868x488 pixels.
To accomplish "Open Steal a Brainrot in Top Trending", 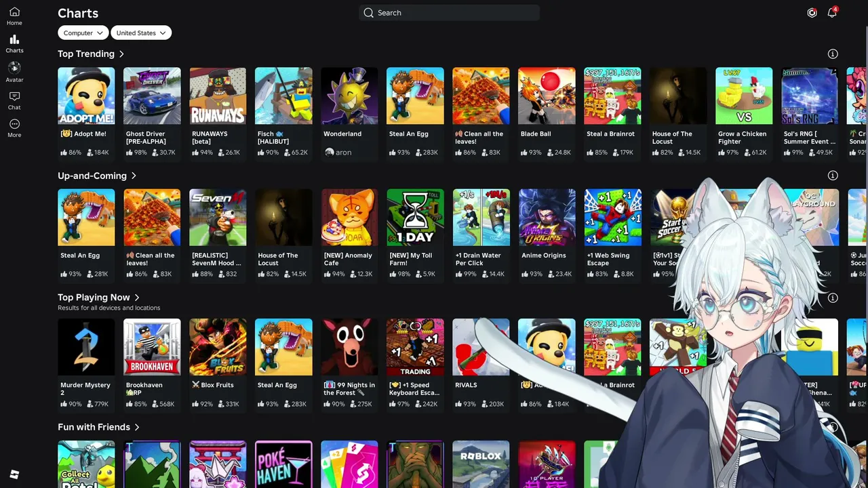I will pyautogui.click(x=612, y=96).
